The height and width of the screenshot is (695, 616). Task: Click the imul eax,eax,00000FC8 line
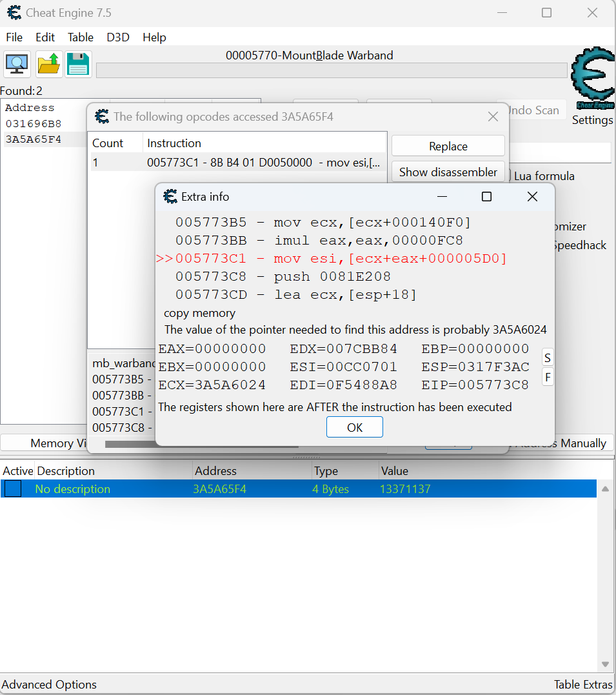coord(319,240)
